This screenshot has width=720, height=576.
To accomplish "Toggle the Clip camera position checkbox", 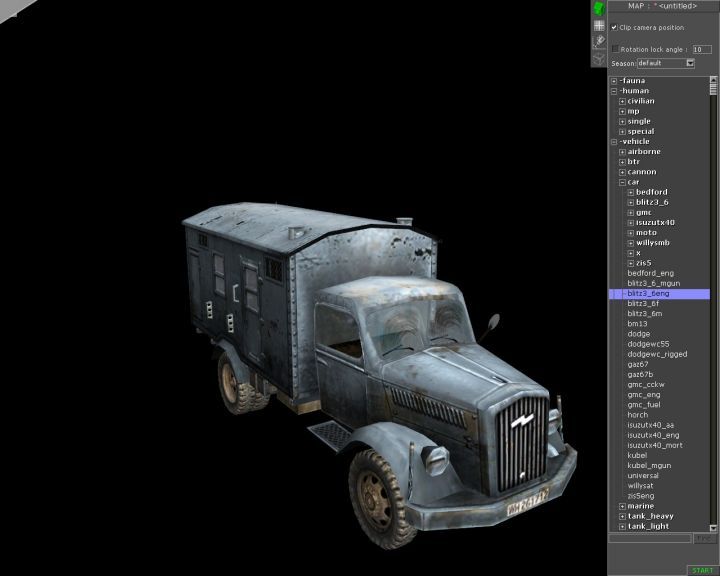I will click(x=615, y=27).
